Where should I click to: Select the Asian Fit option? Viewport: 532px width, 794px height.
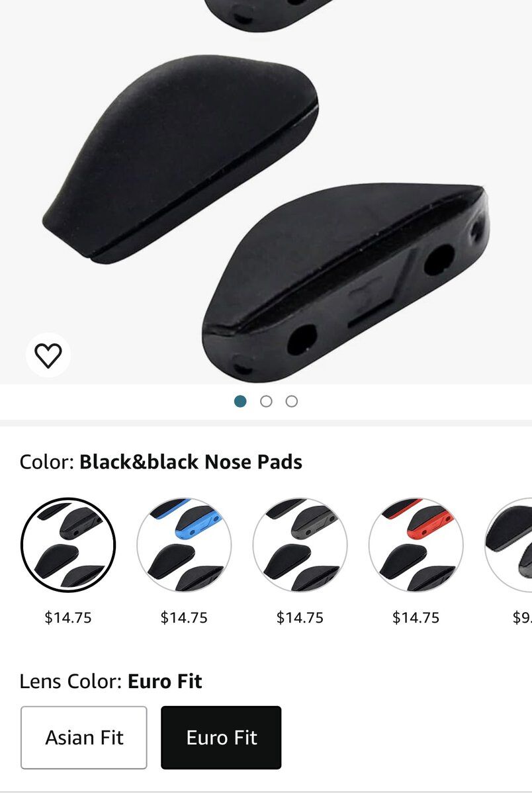pyautogui.click(x=84, y=738)
